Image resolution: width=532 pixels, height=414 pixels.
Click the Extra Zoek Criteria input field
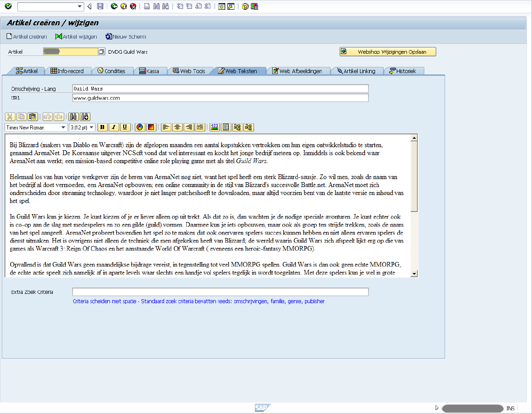click(220, 292)
